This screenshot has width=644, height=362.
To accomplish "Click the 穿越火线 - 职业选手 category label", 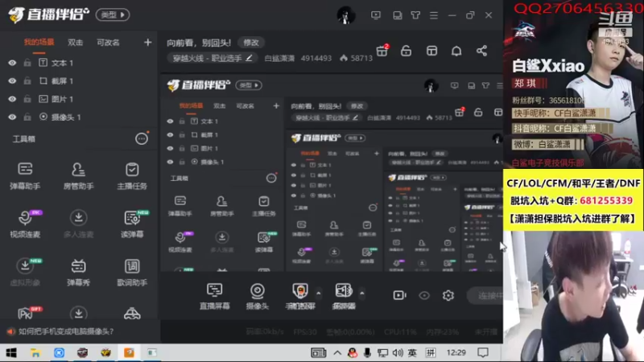I will coord(207,58).
